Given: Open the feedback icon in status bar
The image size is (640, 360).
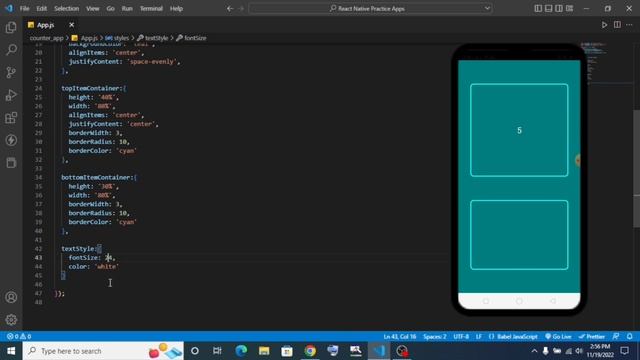Looking at the screenshot, I should click(x=616, y=337).
